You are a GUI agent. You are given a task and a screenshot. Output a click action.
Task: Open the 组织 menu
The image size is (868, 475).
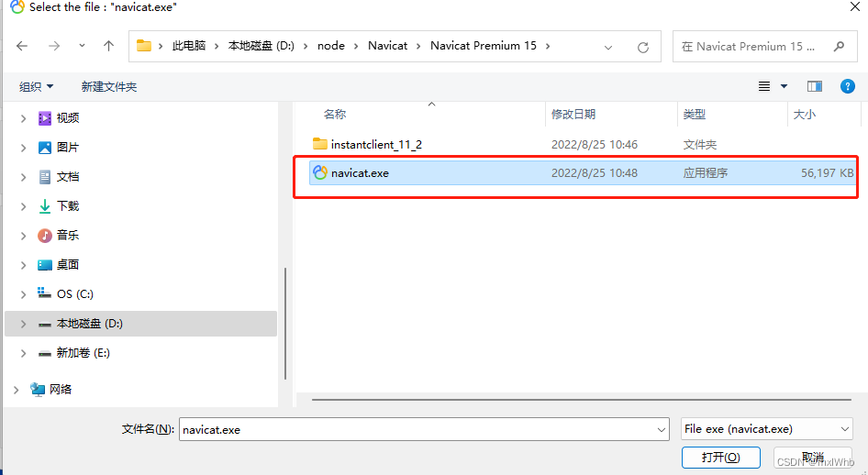(37, 86)
